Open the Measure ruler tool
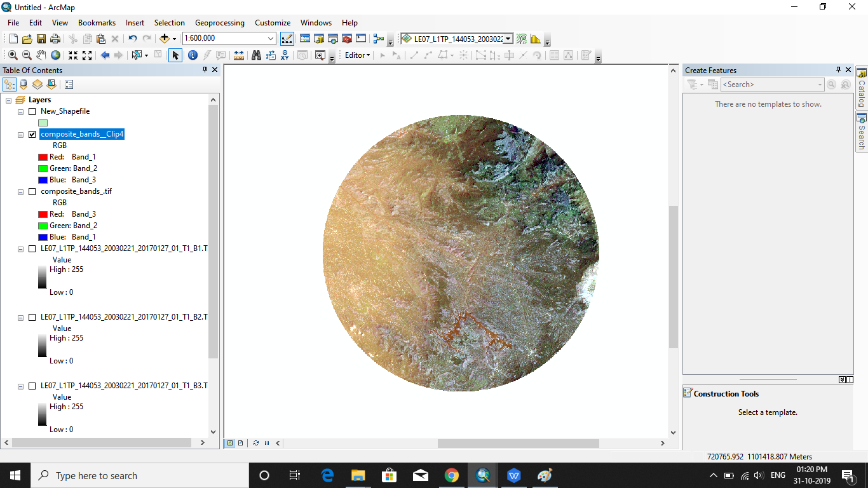This screenshot has width=868, height=488. click(x=238, y=55)
